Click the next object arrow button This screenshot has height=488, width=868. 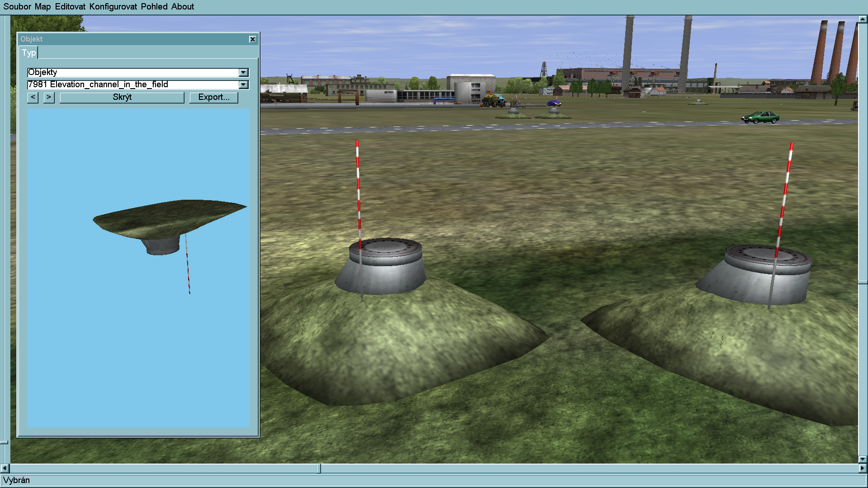click(x=49, y=97)
